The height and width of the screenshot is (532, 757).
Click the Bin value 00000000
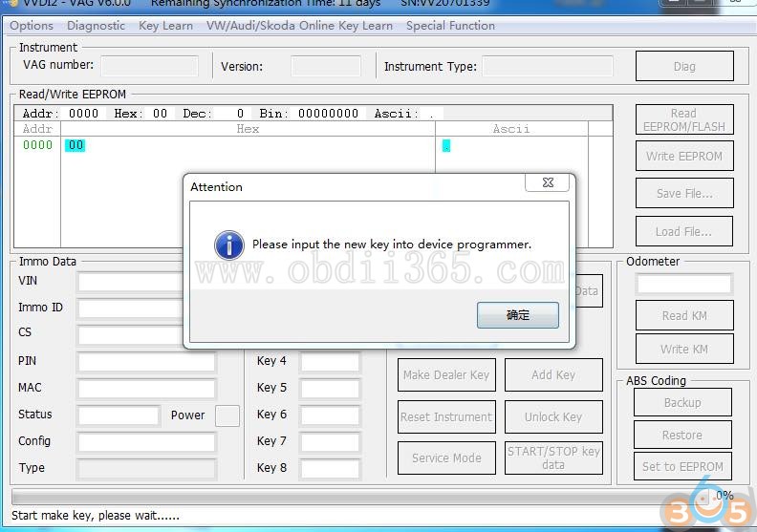pyautogui.click(x=328, y=114)
